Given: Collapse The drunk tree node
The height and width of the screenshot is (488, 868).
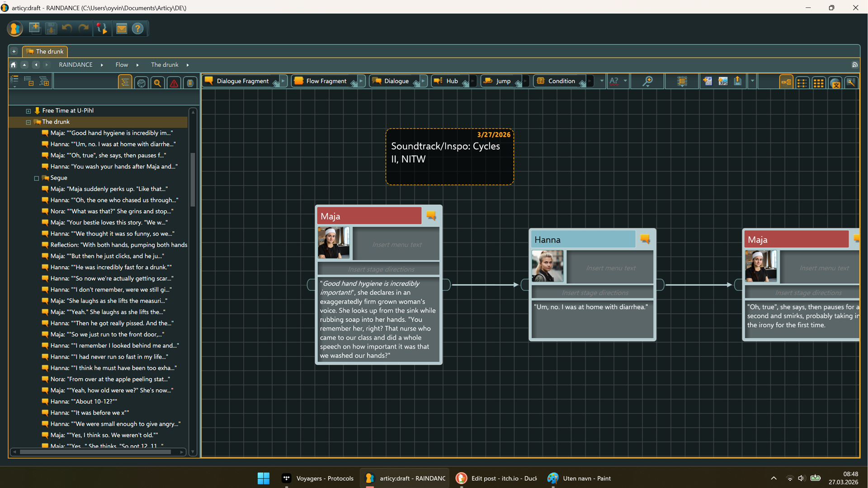Looking at the screenshot, I should [x=28, y=122].
